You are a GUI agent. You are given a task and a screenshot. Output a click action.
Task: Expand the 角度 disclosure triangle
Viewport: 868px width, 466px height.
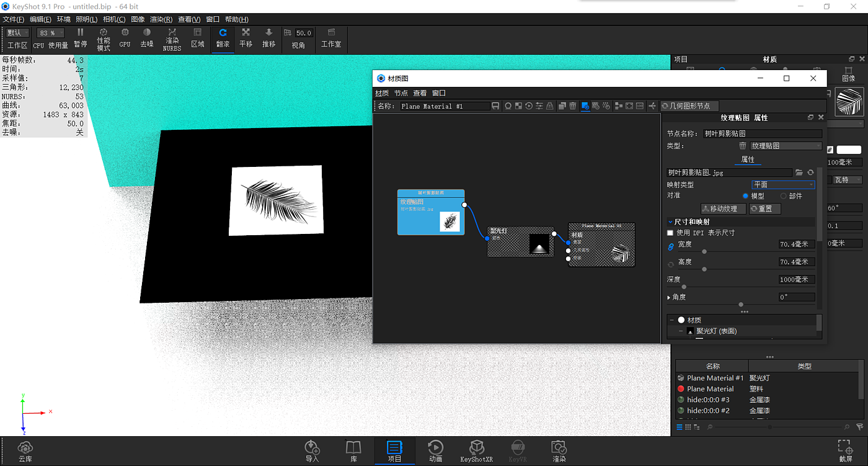click(669, 297)
